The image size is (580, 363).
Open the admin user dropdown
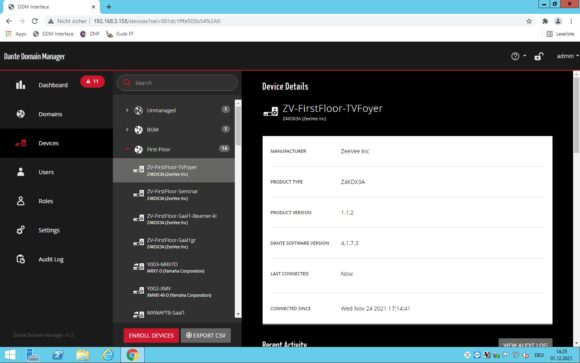(567, 56)
